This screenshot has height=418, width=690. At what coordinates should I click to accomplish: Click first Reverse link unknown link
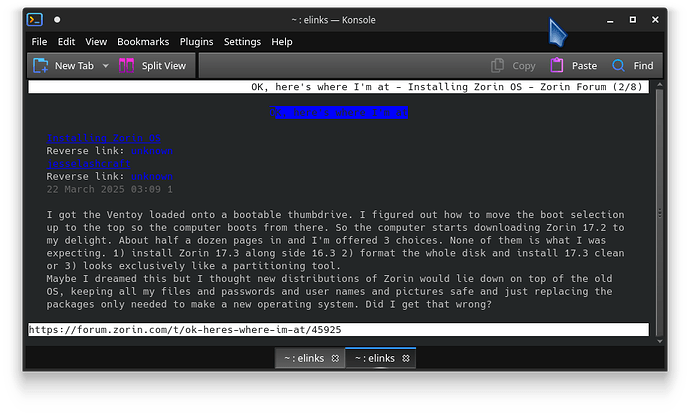(x=152, y=151)
